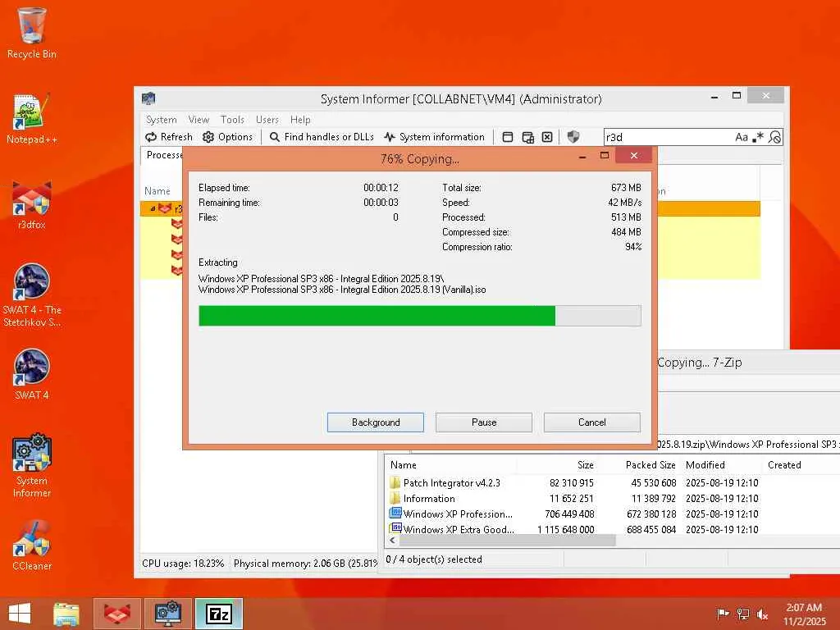This screenshot has width=840, height=630.
Task: Select the r3dfox desktop shortcut
Action: 32,204
